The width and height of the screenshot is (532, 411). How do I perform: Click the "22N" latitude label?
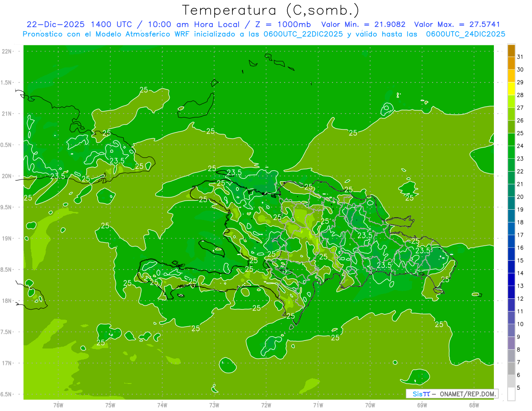(7, 51)
